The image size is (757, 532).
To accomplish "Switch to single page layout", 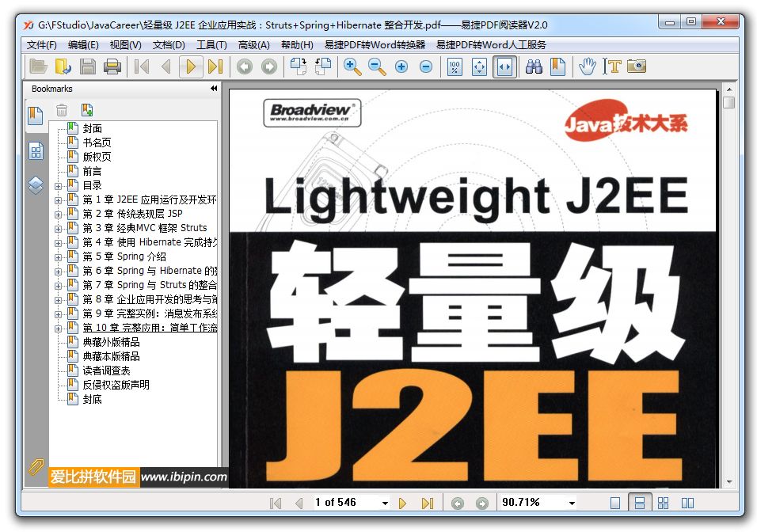I will [x=615, y=503].
